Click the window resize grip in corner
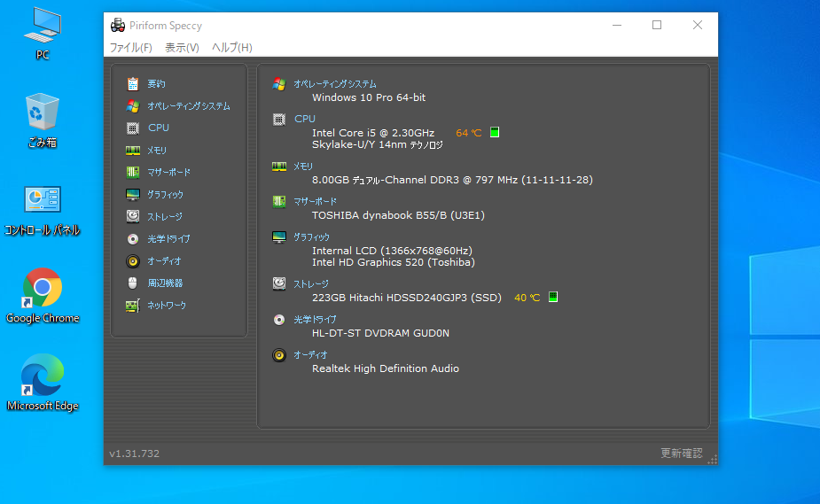Image resolution: width=820 pixels, height=504 pixels. [713, 460]
